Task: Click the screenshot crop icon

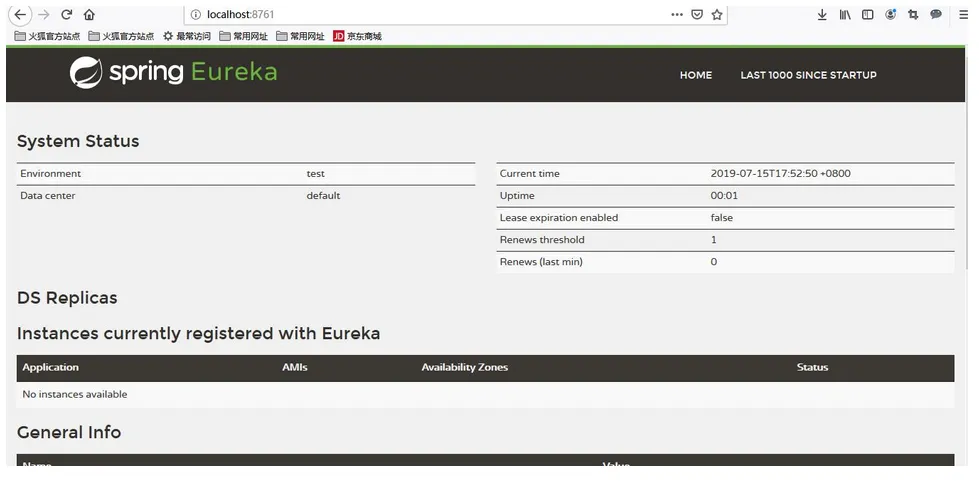Action: tap(913, 14)
